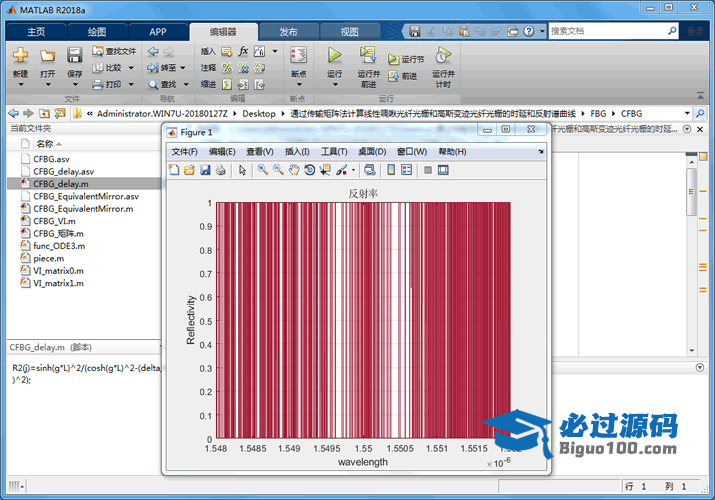Toggle the Pan hand tool in Figure 1
Screen dimensions: 715x500
click(x=294, y=170)
